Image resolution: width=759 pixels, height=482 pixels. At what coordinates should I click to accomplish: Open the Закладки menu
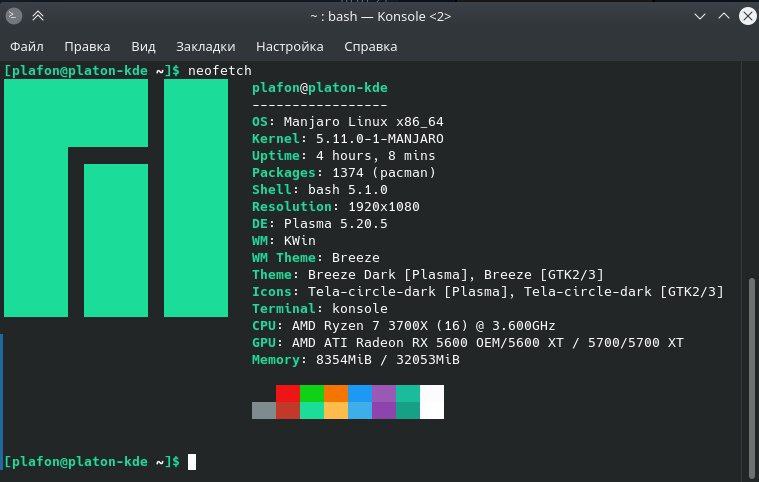coord(206,46)
